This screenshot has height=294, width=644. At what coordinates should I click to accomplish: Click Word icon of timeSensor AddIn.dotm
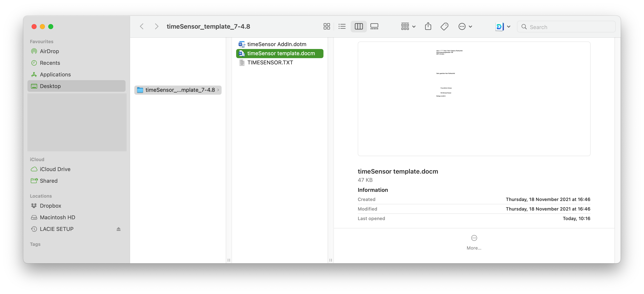click(242, 44)
